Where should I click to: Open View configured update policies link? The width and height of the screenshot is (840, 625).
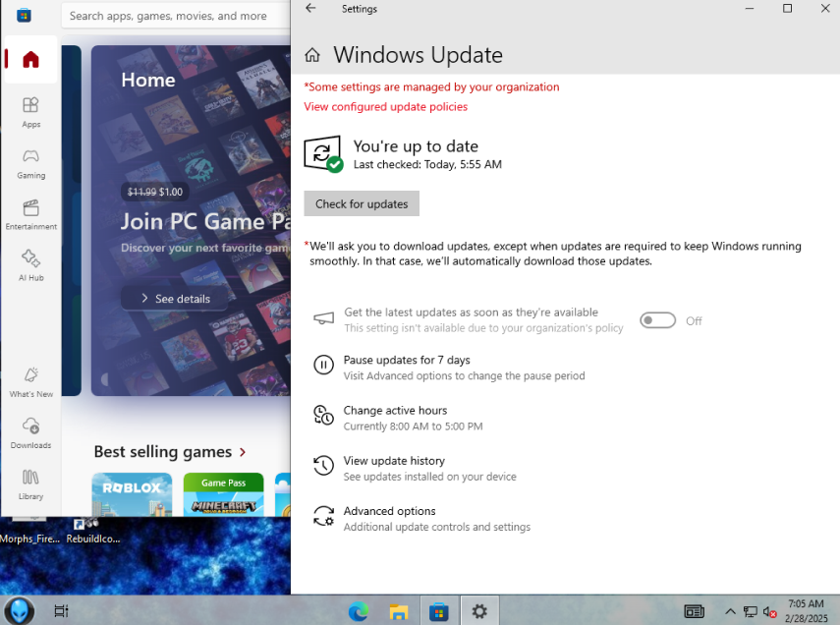coord(386,107)
